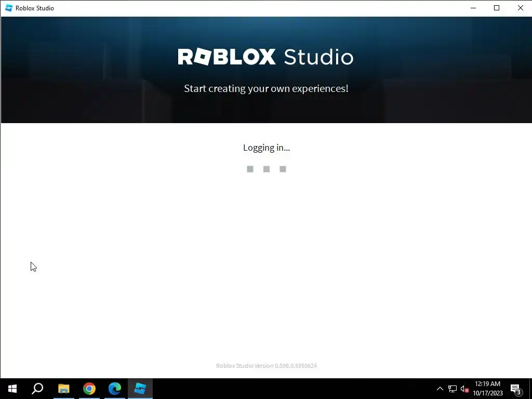Open the clock showing 12:19 AM
The image size is (532, 399).
[487, 389]
